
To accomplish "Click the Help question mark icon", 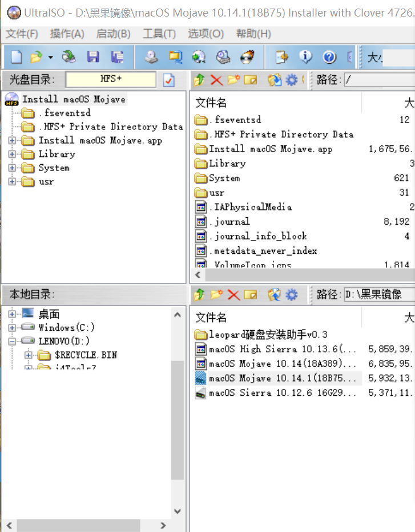I will [329, 57].
